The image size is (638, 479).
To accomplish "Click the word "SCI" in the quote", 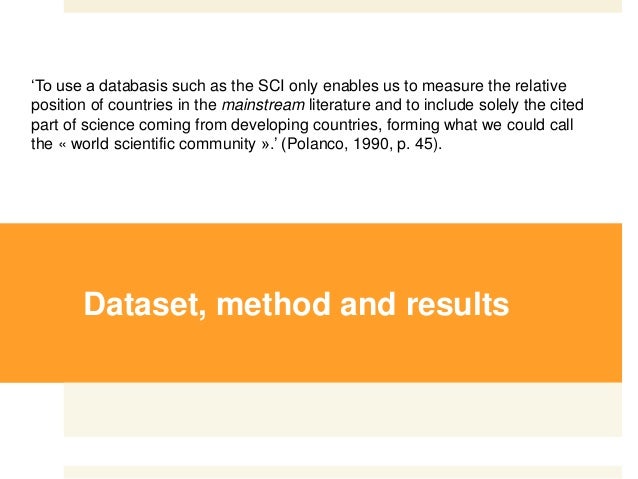I will (x=271, y=86).
